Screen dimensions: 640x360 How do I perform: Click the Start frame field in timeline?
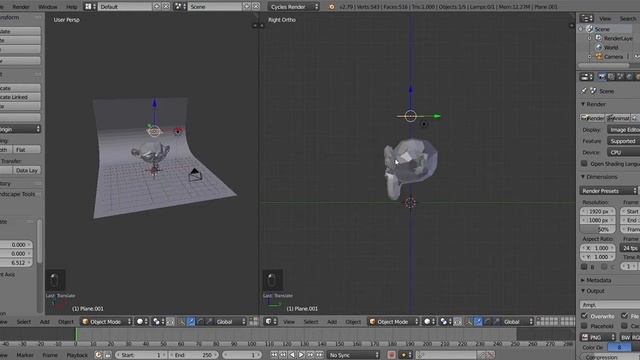[141, 355]
